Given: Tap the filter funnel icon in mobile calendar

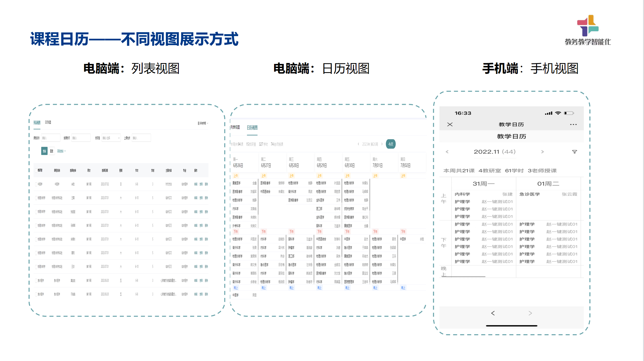Looking at the screenshot, I should pos(574,152).
